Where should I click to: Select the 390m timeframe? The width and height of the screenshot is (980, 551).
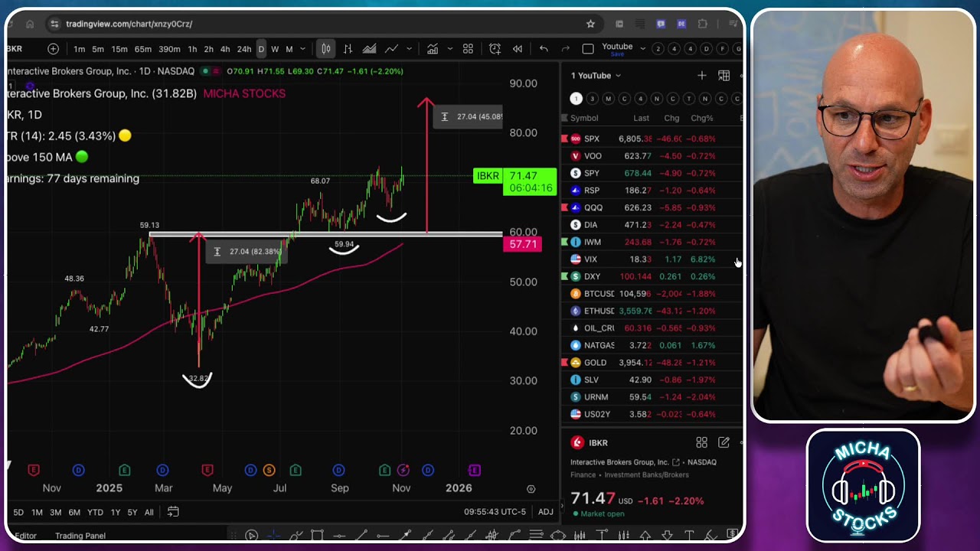(x=169, y=49)
